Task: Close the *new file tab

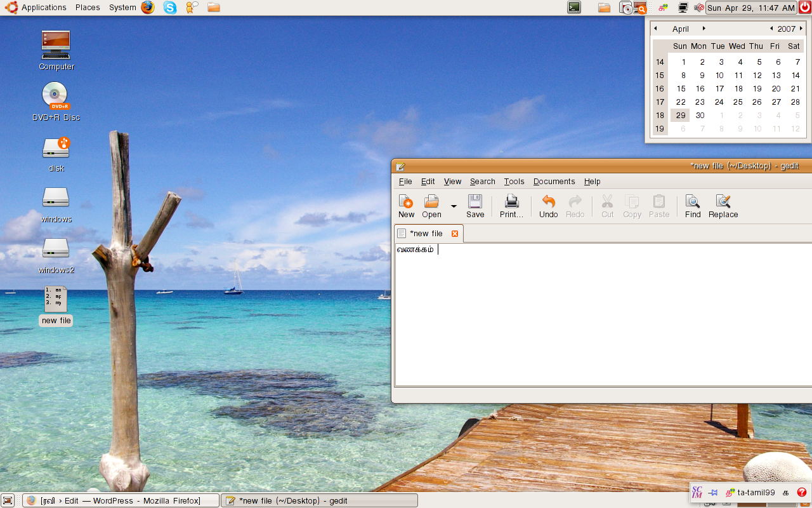Action: coord(455,234)
